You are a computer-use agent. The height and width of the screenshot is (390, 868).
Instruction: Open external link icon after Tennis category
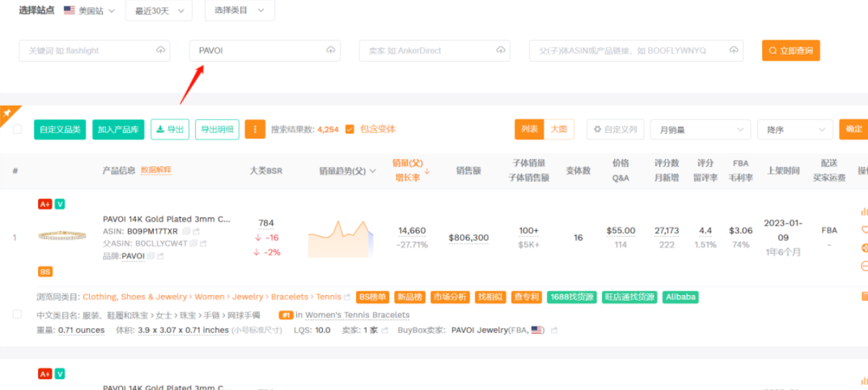click(x=347, y=297)
